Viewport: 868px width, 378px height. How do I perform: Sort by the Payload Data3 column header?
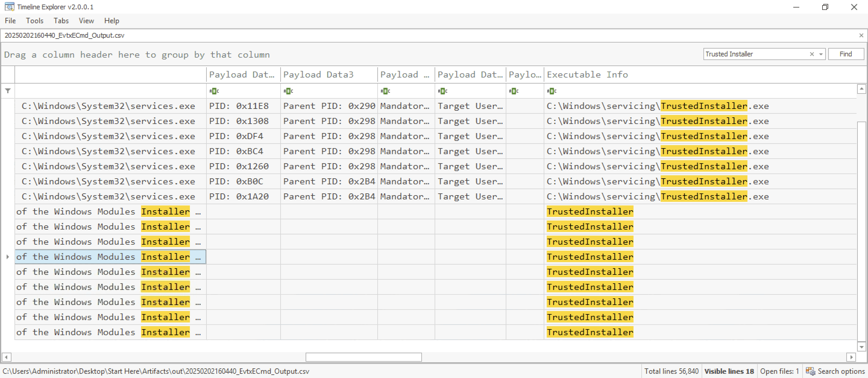tap(329, 75)
